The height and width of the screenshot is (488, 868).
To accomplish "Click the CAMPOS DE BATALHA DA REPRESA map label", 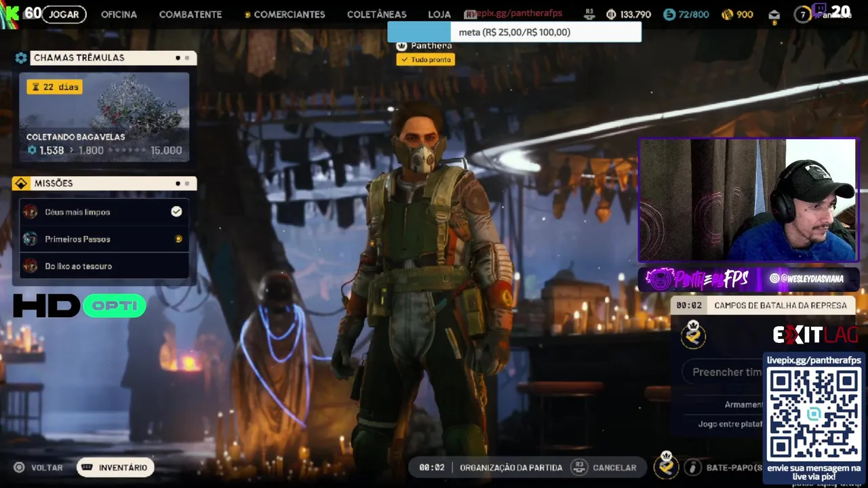I will click(x=781, y=306).
